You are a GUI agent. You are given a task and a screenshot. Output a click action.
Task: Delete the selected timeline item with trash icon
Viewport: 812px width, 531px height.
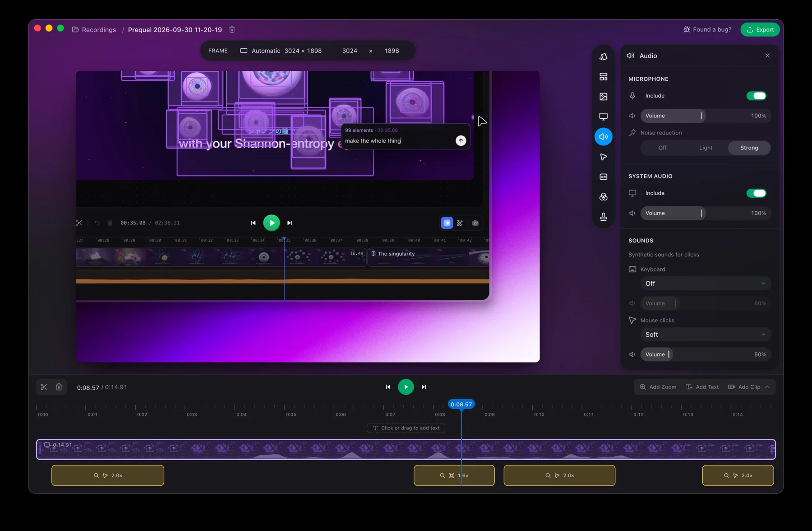coord(59,387)
